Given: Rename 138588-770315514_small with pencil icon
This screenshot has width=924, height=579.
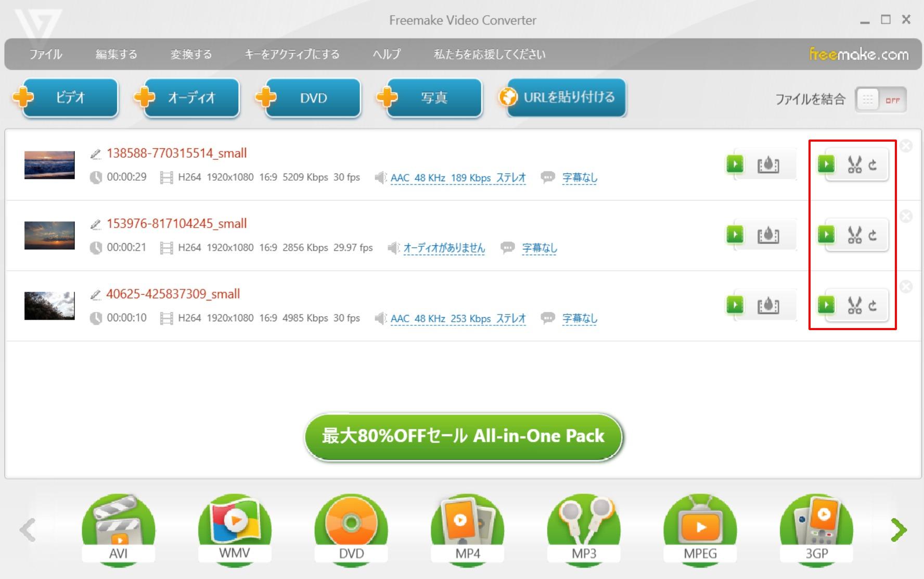Looking at the screenshot, I should [95, 154].
